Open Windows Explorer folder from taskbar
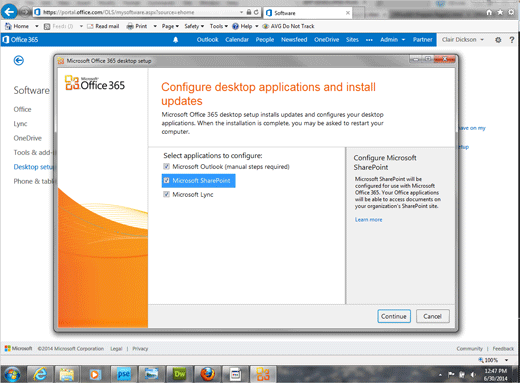The height and width of the screenshot is (383, 520). pyautogui.click(x=67, y=374)
